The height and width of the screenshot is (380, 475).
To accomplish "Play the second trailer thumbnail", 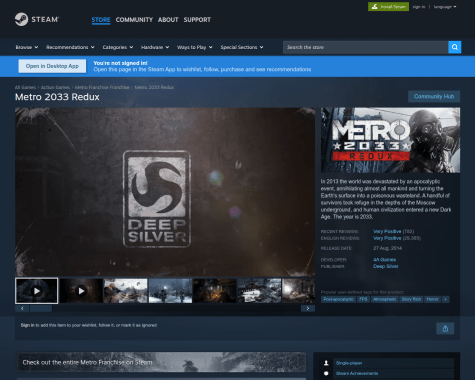I will pyautogui.click(x=81, y=291).
